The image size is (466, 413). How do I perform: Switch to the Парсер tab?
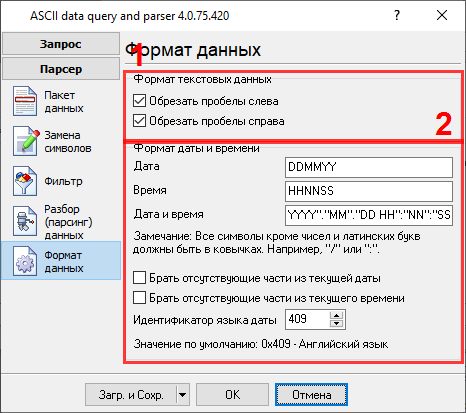(x=61, y=69)
